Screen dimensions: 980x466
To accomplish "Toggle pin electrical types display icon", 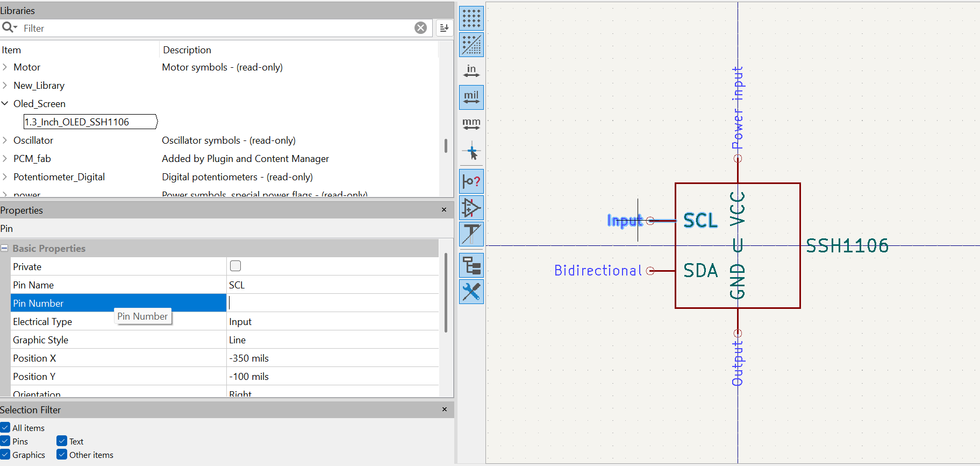I will coord(471,181).
